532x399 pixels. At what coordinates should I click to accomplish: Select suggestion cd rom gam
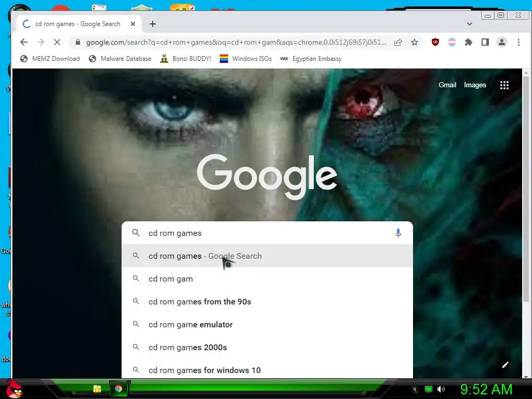pyautogui.click(x=267, y=278)
